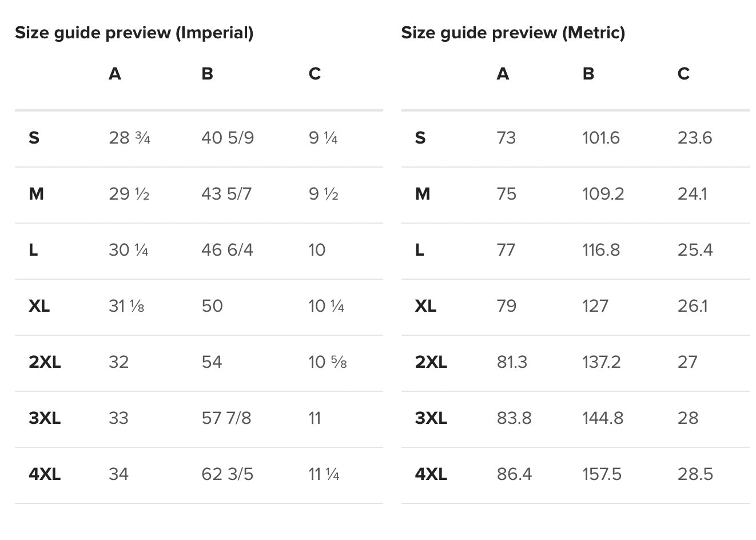This screenshot has height=540, width=756.
Task: Select the 40 5/9 value
Action: [227, 138]
